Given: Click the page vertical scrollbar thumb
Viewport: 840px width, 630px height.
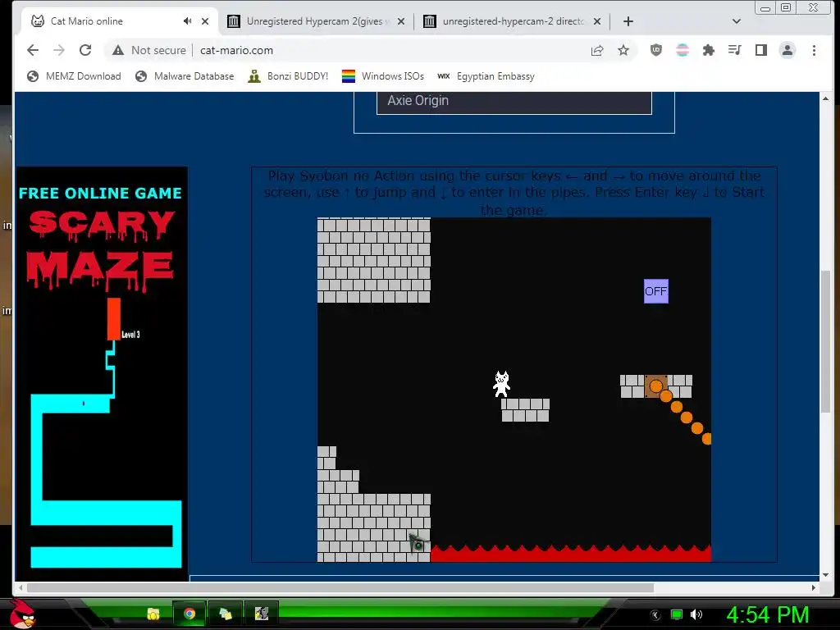Looking at the screenshot, I should pyautogui.click(x=825, y=342).
